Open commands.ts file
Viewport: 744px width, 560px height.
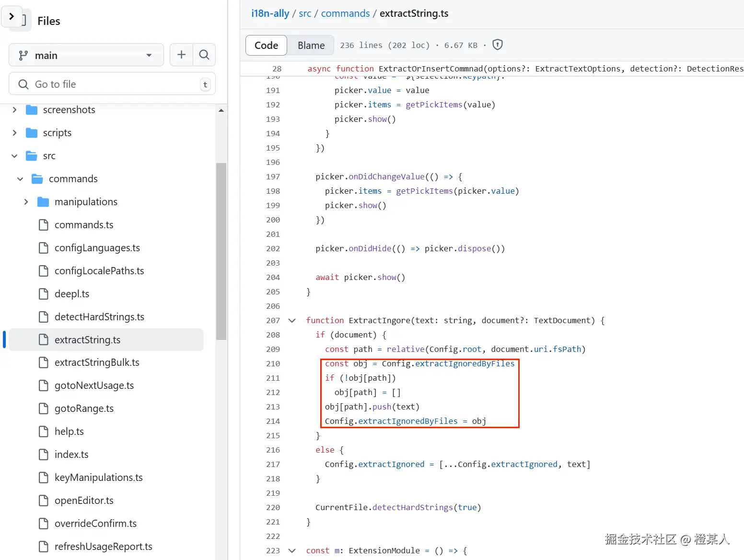tap(84, 225)
